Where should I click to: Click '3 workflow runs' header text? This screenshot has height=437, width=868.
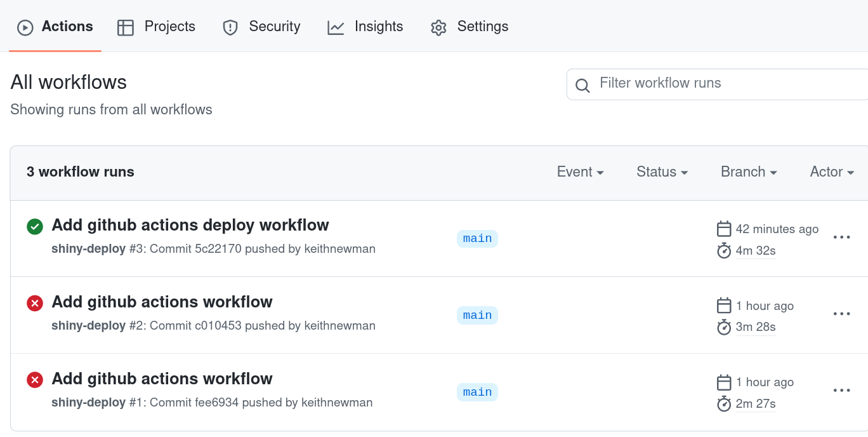[x=81, y=172]
